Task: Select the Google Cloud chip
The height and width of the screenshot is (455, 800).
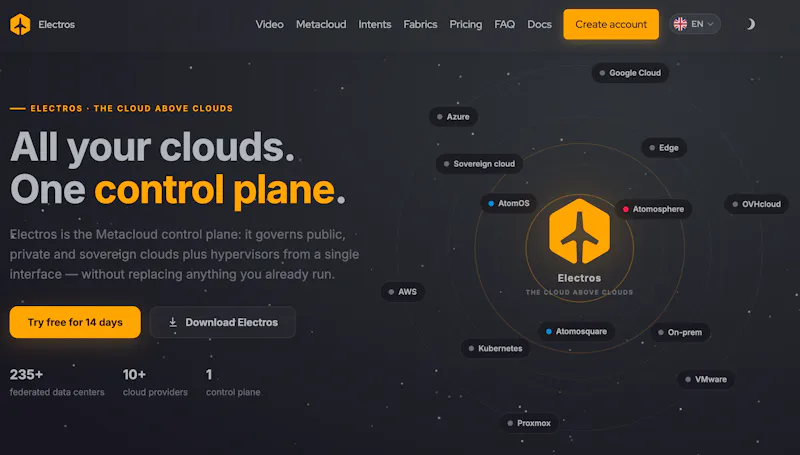Action: click(x=630, y=73)
